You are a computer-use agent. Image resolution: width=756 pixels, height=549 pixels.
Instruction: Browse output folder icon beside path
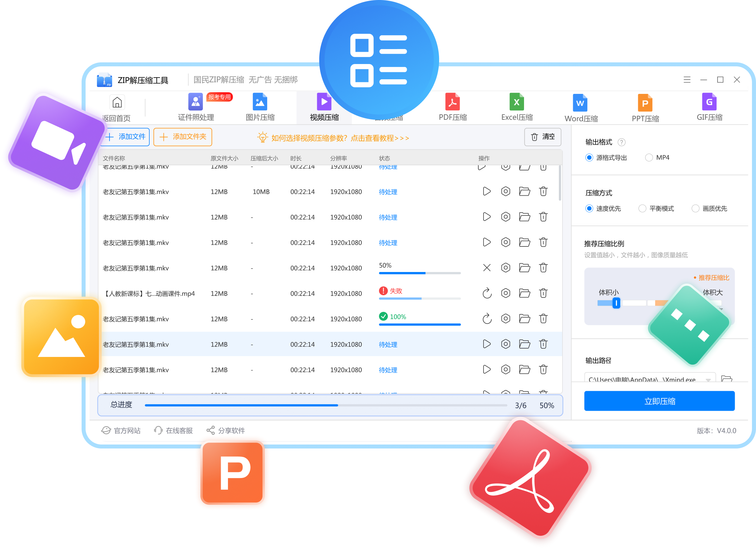pos(727,378)
